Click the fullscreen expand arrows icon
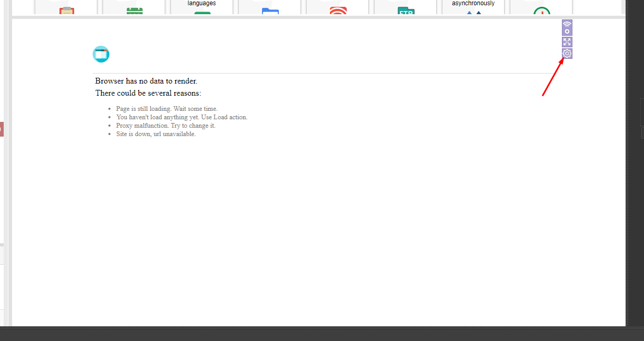Screen dimensions: 644x341 click(567, 42)
